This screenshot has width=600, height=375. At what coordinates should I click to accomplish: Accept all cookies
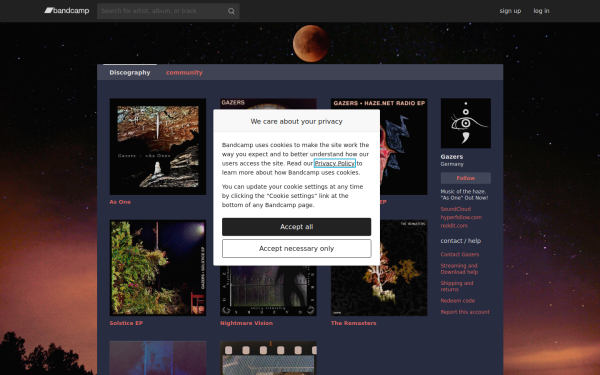coord(297,227)
